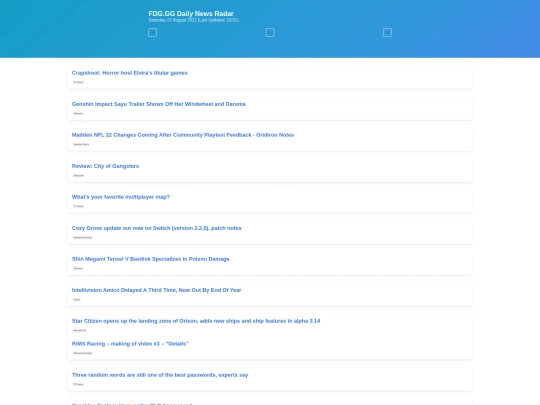Click the middle square icon in header
Screen dimensions: 540x405
pos(270,33)
